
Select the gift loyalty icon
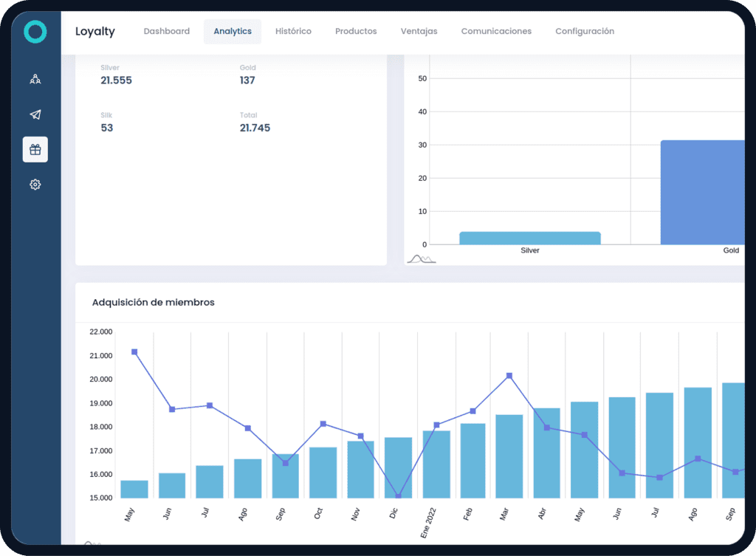pyautogui.click(x=35, y=149)
